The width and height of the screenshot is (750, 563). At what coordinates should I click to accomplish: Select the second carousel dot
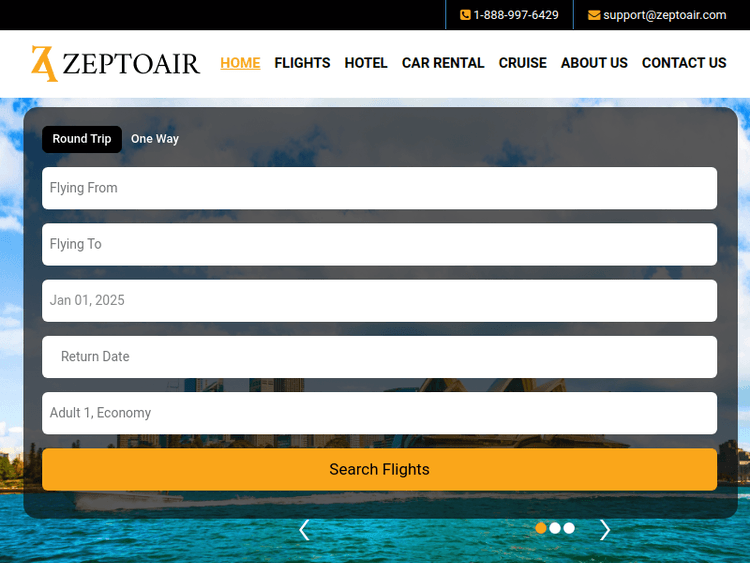555,528
